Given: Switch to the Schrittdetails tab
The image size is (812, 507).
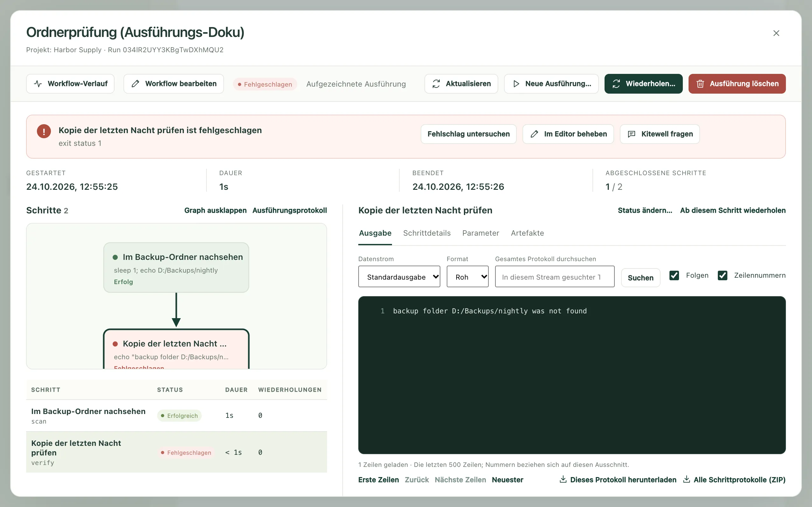Looking at the screenshot, I should (427, 233).
